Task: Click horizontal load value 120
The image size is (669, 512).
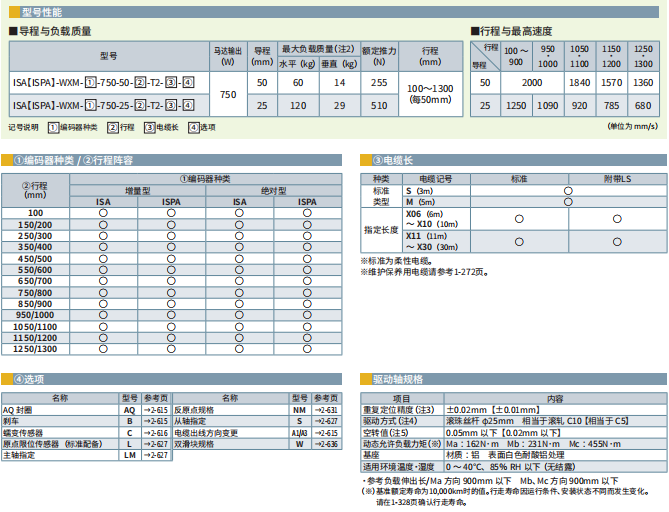Action: click(x=298, y=105)
